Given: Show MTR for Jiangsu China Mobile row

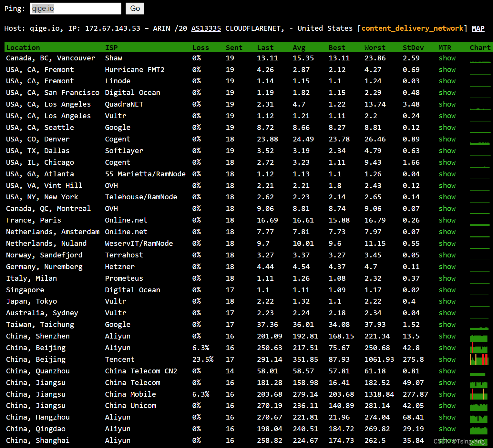Looking at the screenshot, I should click(447, 394).
